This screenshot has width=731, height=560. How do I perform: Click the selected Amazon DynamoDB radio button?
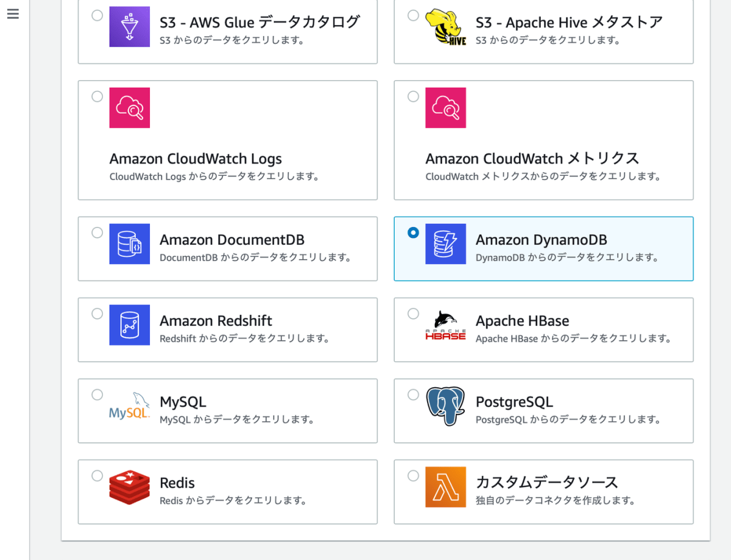[x=414, y=233]
